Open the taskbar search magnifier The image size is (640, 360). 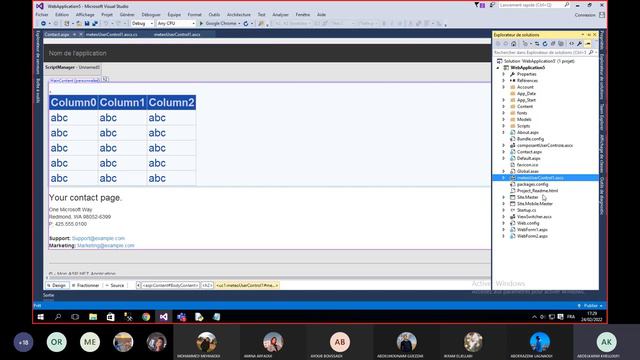tap(58, 317)
